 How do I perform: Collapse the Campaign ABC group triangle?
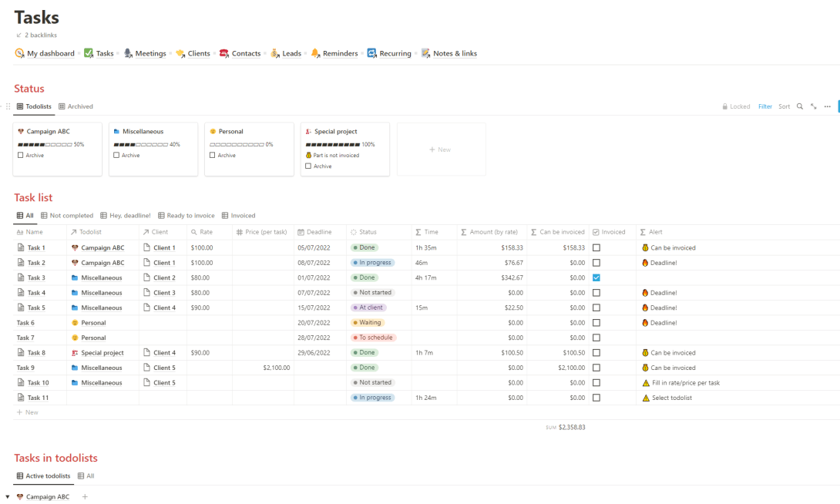pos(8,496)
